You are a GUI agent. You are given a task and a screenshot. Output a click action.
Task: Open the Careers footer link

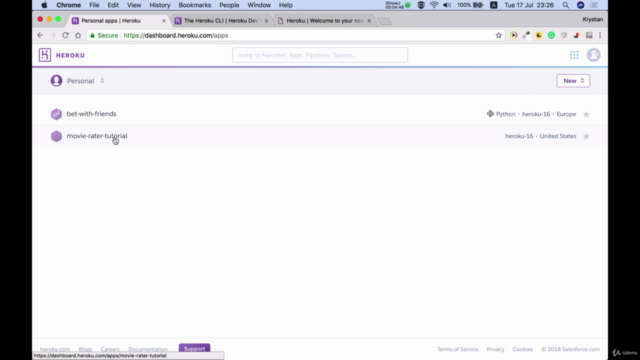110,349
